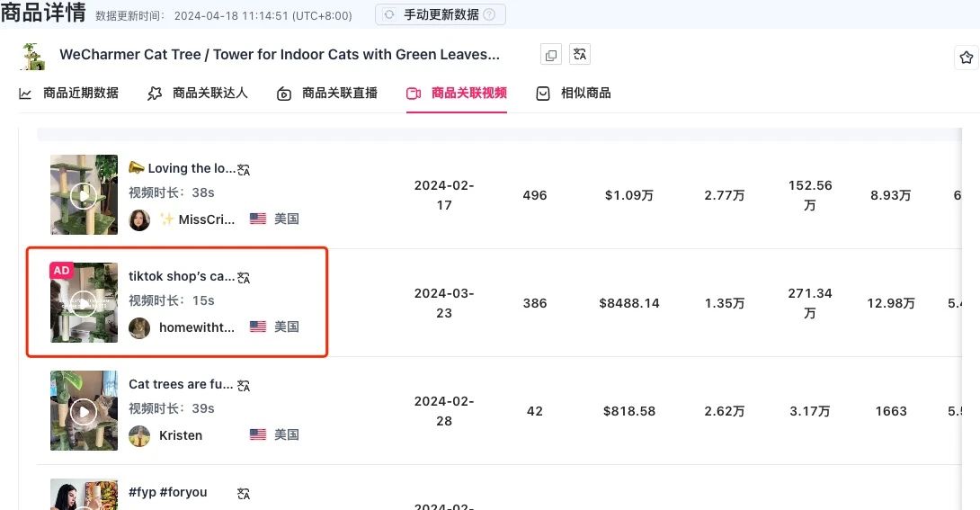Translate the 'tiktok shop's ca...' video title

pyautogui.click(x=244, y=277)
